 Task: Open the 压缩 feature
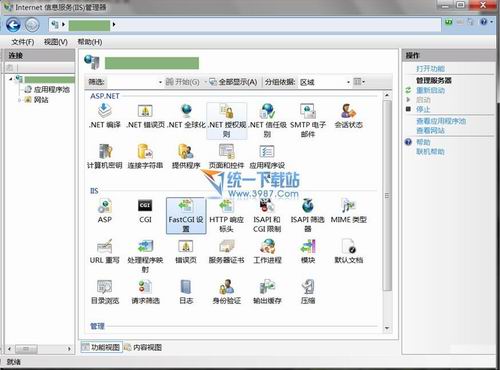[x=308, y=292]
